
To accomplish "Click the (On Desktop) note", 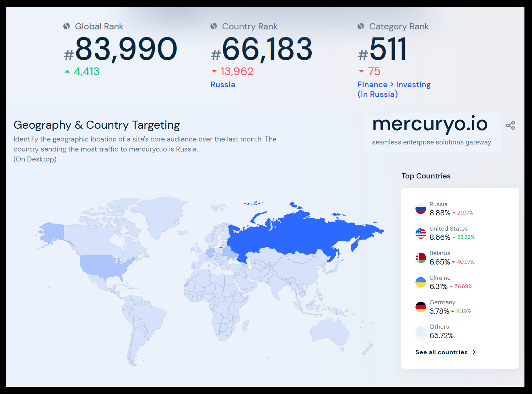I will coord(35,159).
